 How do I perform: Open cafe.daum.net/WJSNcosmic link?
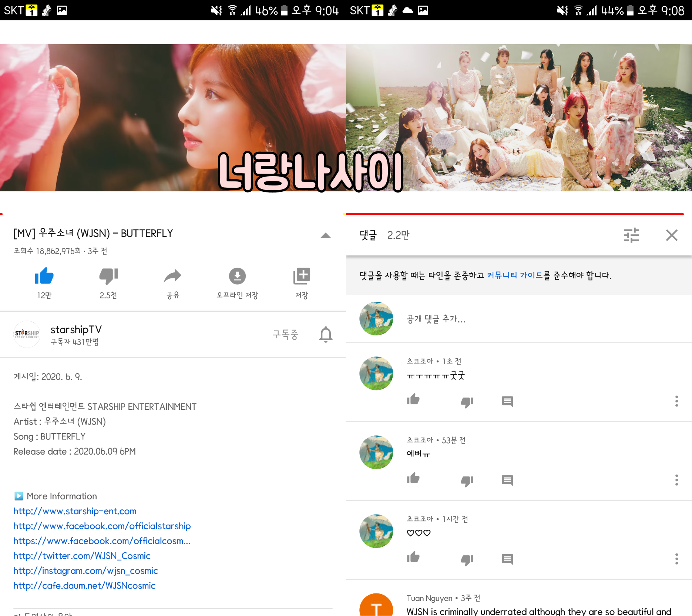click(84, 586)
